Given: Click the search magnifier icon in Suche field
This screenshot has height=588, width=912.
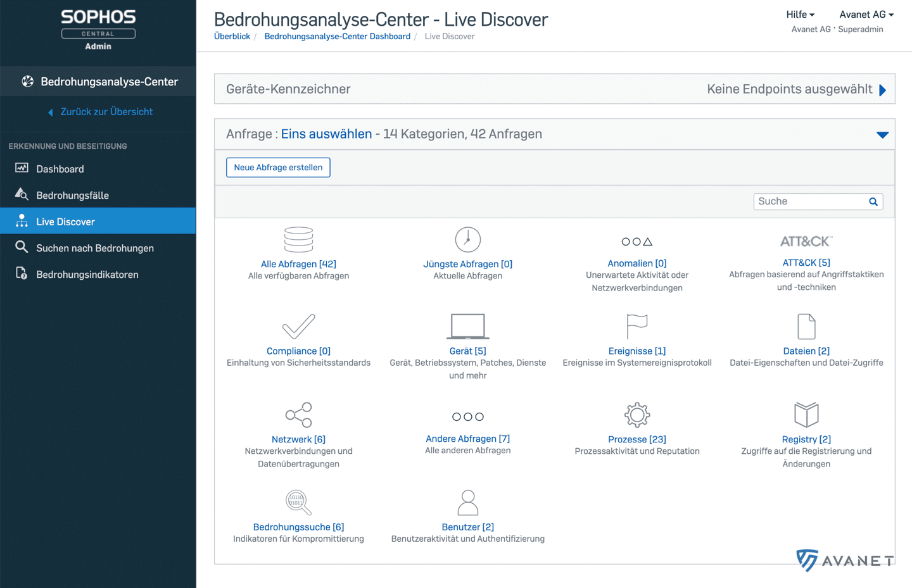Looking at the screenshot, I should (873, 202).
